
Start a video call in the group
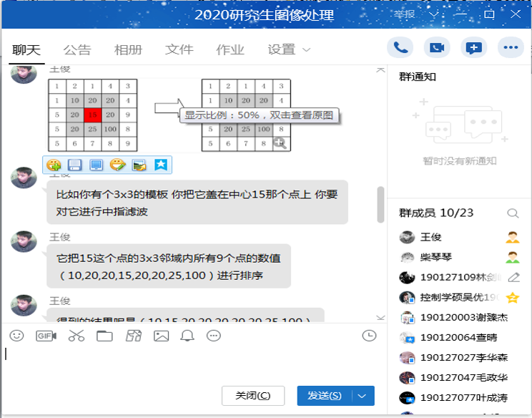[436, 48]
